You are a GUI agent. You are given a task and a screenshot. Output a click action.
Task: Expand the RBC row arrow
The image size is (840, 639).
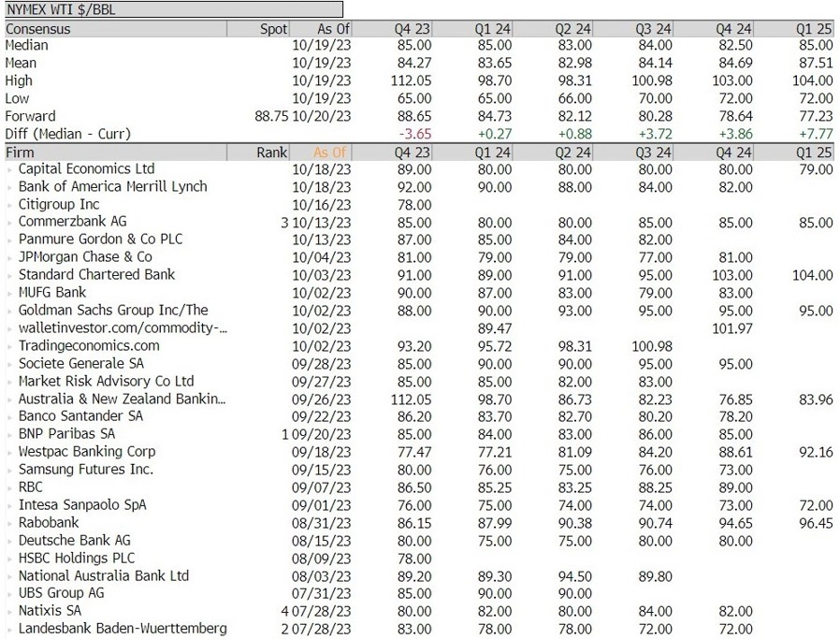(9, 488)
